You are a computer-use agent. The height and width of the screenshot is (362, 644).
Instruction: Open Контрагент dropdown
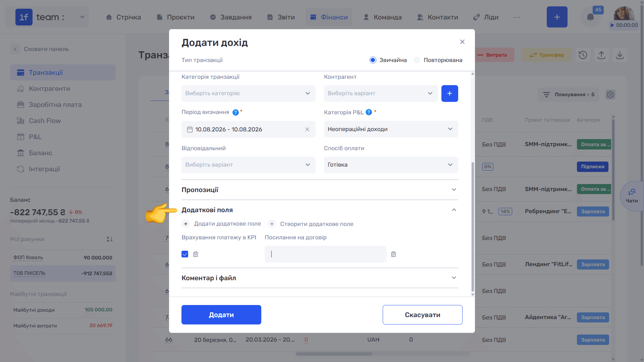pos(381,94)
